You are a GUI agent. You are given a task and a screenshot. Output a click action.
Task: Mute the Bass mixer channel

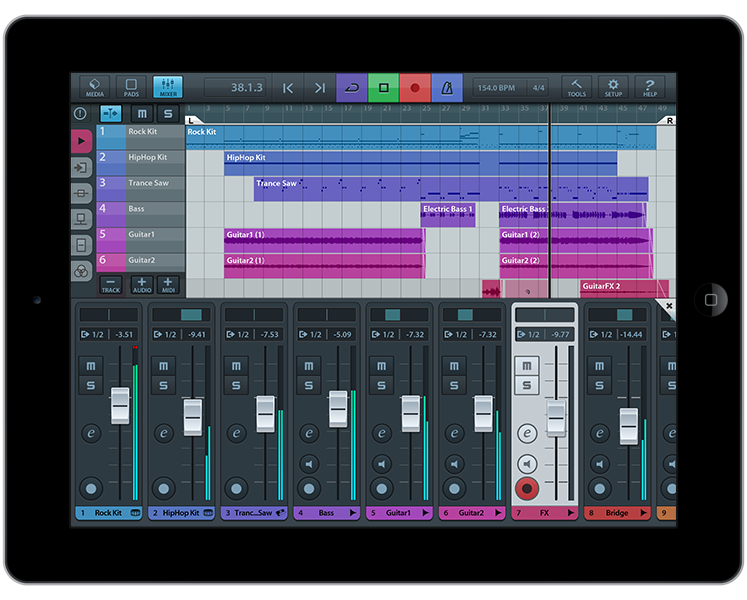click(309, 366)
